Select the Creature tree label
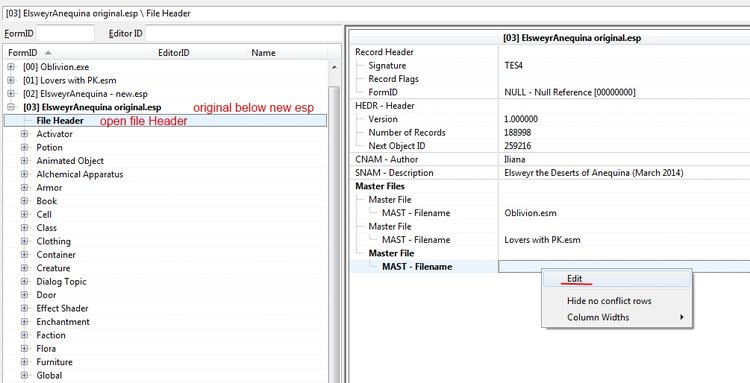 53,268
